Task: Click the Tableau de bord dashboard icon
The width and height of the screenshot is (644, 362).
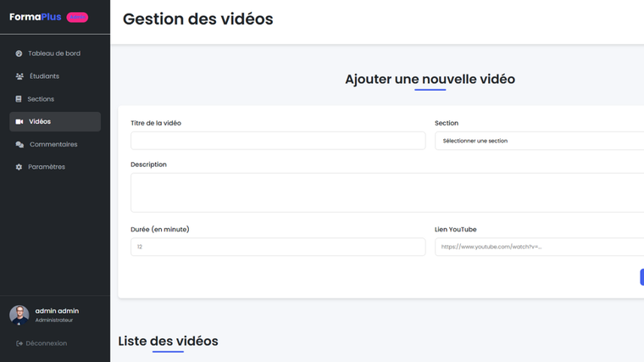Action: pyautogui.click(x=19, y=53)
